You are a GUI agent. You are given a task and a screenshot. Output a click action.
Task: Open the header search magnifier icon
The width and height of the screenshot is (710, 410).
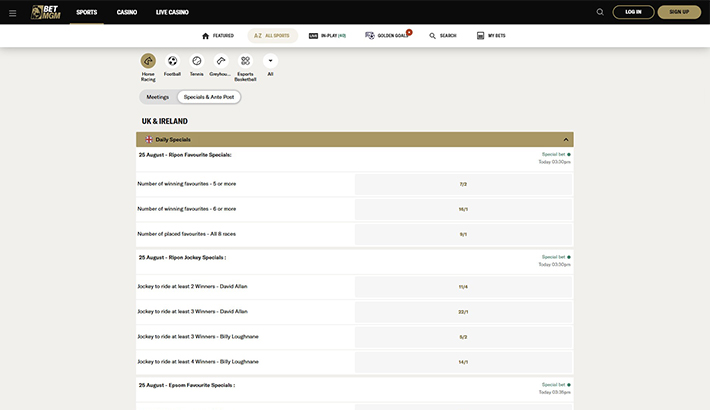coord(600,12)
